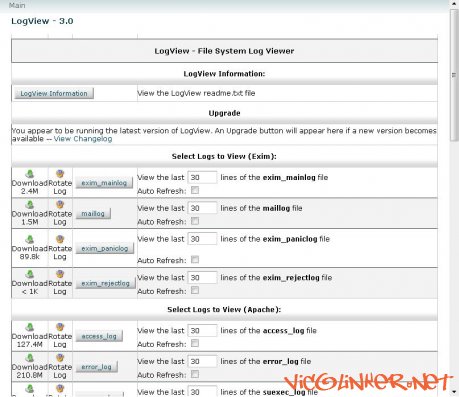
Task: Click Download icon for exim_paniclog
Action: 30,239
